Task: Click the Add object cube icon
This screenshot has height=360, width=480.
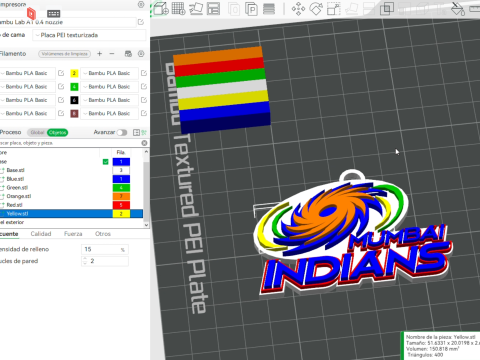Action: click(x=161, y=8)
